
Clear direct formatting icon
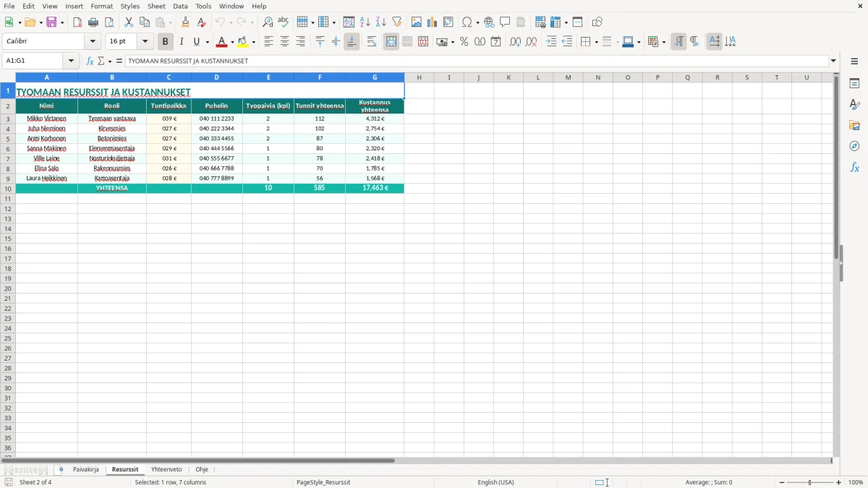pyautogui.click(x=202, y=22)
